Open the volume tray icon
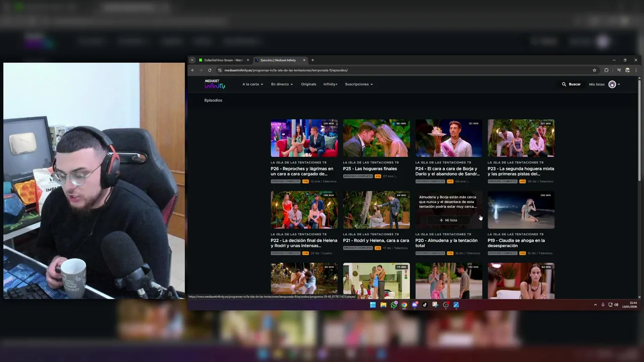 point(616,305)
